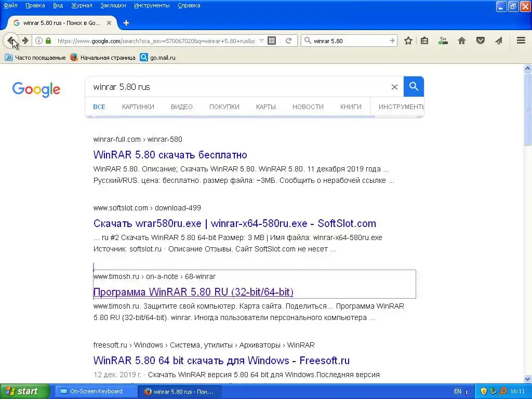Switch to the КАРТИНКИ tab
The width and height of the screenshot is (532, 399).
[138, 107]
